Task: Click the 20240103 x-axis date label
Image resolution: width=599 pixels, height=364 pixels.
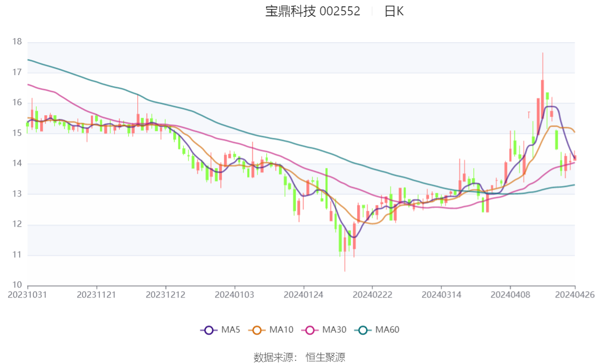Action: point(235,295)
